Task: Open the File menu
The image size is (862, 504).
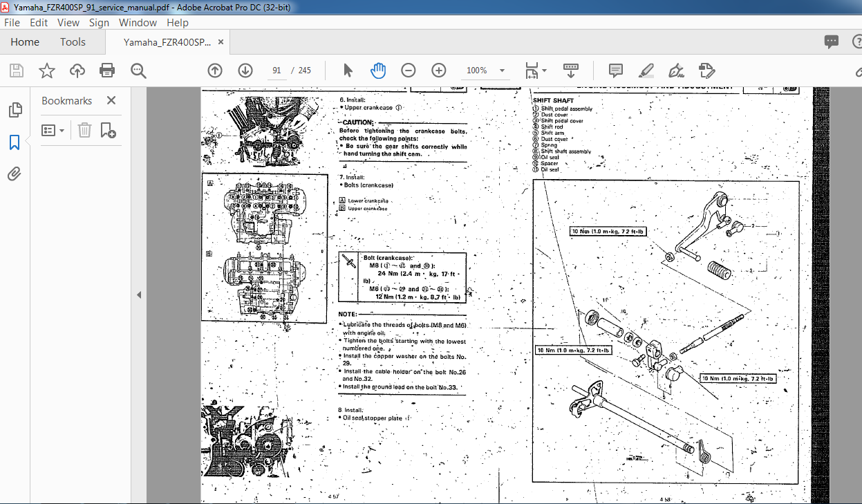Action: [12, 22]
